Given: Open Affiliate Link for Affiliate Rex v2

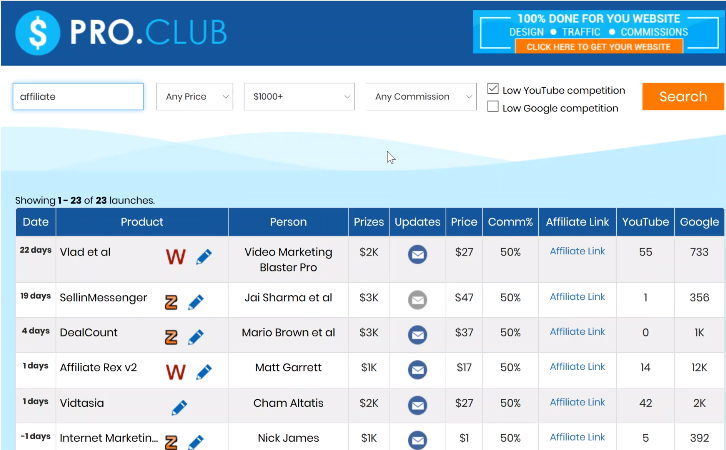Looking at the screenshot, I should tap(577, 367).
